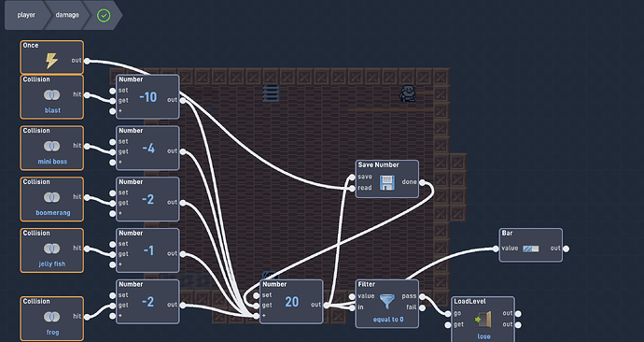Click the door icon in LoadLevel node
644x342 pixels.
coord(483,320)
